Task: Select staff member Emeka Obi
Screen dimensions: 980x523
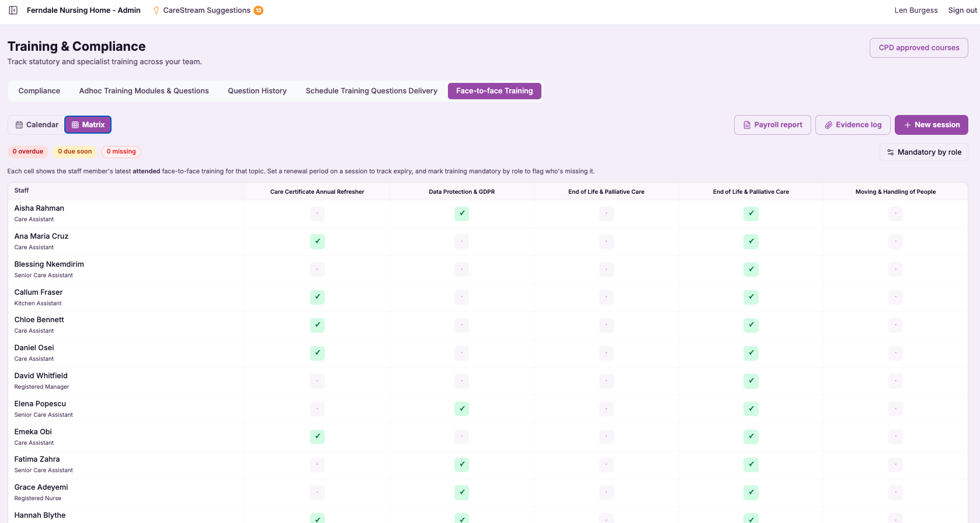Action: pyautogui.click(x=33, y=432)
